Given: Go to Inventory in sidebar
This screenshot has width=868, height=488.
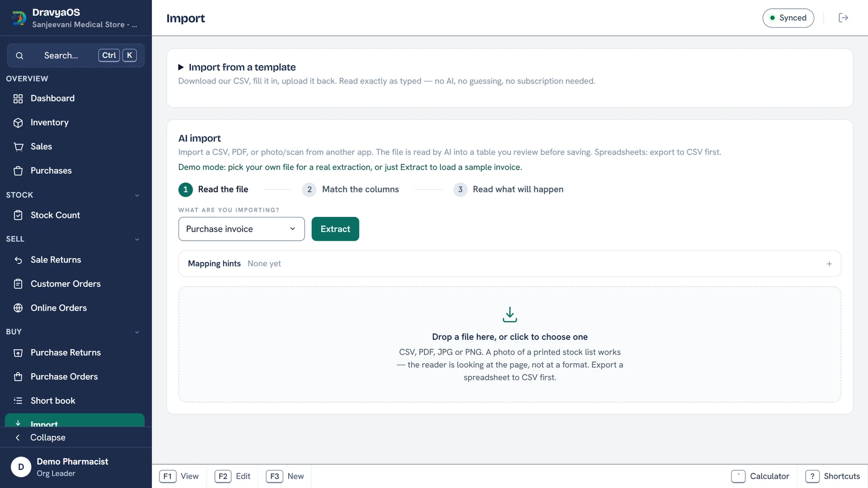Looking at the screenshot, I should [75, 123].
